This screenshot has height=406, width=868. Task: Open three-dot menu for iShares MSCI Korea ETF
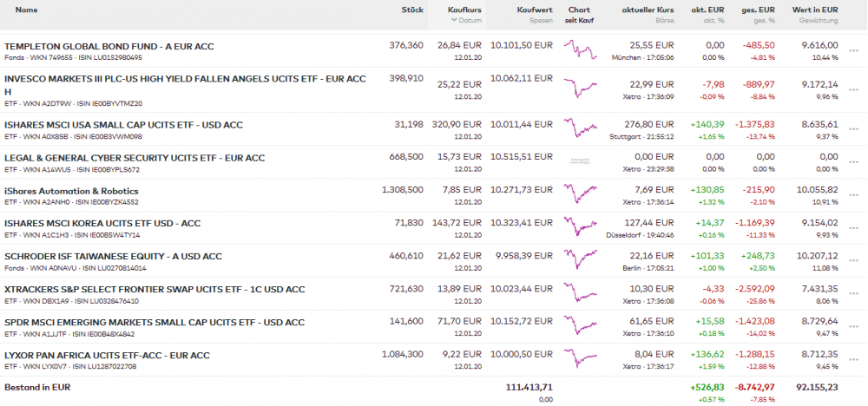tap(854, 228)
